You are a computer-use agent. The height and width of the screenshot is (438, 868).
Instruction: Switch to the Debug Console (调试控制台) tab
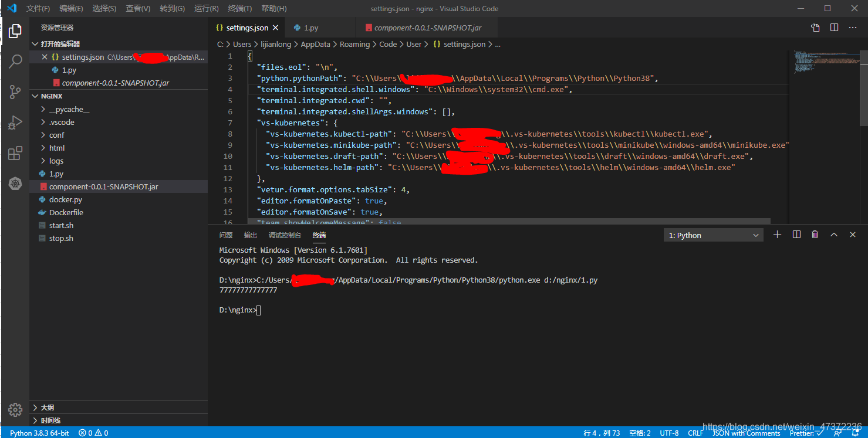pos(285,235)
